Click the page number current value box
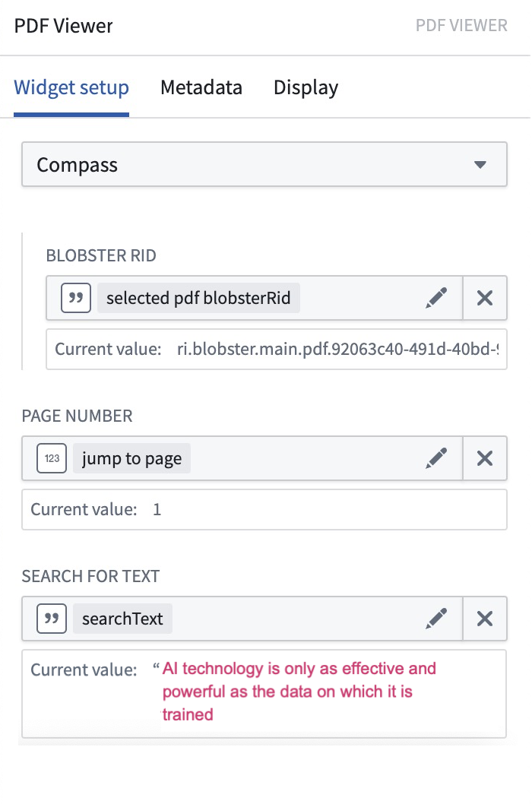 [264, 510]
